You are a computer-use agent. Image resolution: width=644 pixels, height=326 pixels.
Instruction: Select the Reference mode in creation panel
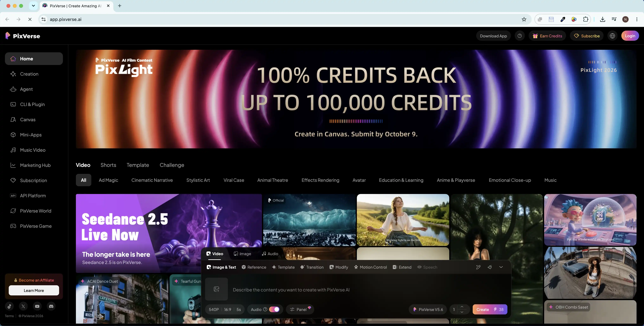[254, 267]
